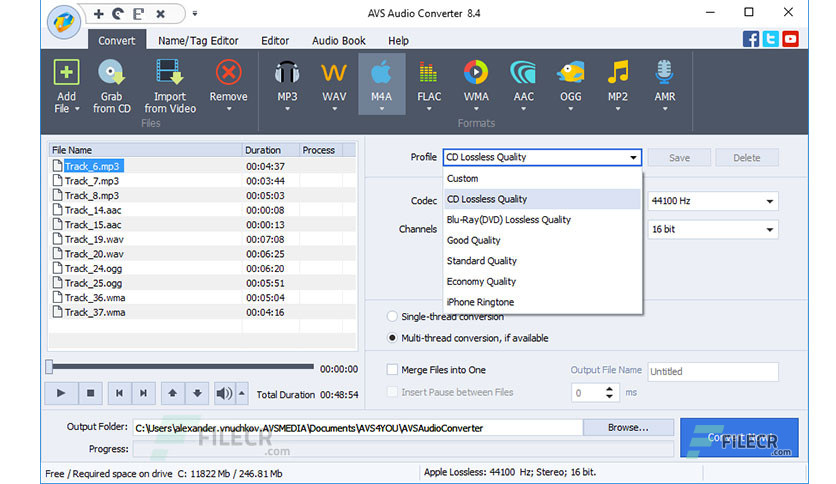Click the X icon in quick access bar
The height and width of the screenshot is (484, 836).
[160, 14]
